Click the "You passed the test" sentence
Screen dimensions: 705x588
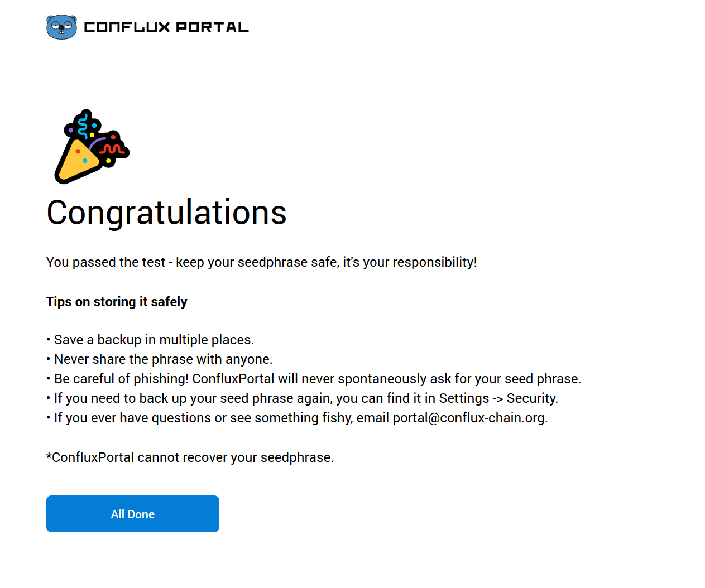coord(106,262)
